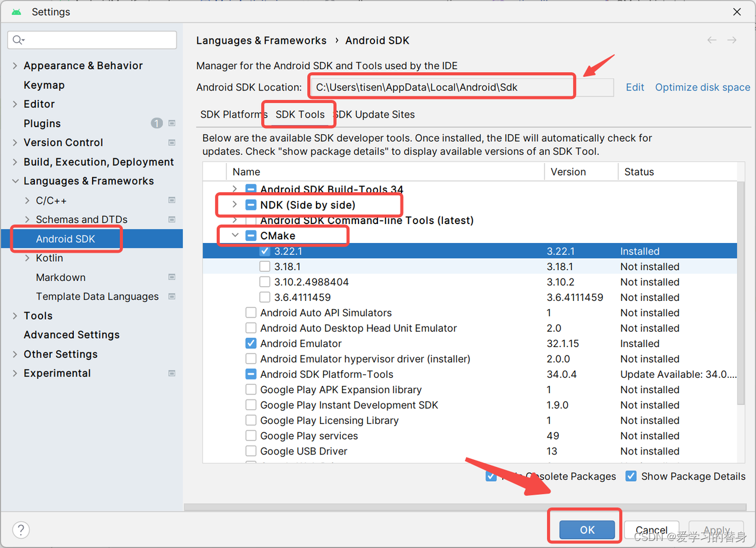Click the SDK tools list vertical scrollbar
Screen dimensions: 756x548
(x=741, y=293)
